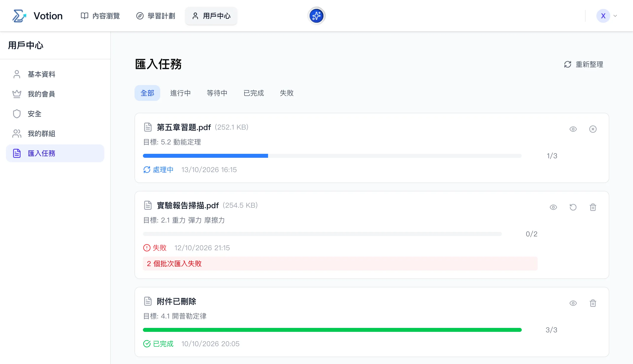The image size is (633, 364).
Task: Click the 2 個批次匯入失敗 error message
Action: pyautogui.click(x=340, y=264)
